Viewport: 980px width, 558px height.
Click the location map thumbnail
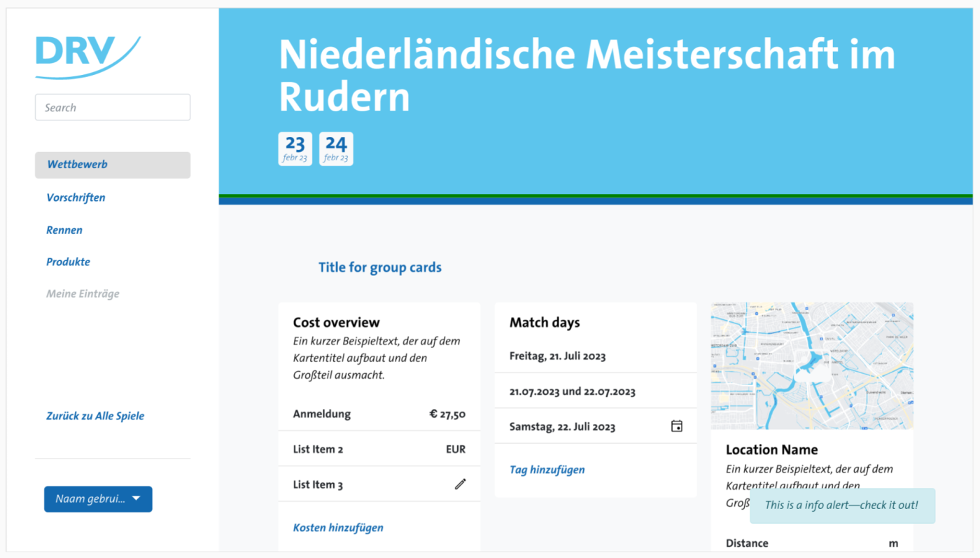pos(812,365)
